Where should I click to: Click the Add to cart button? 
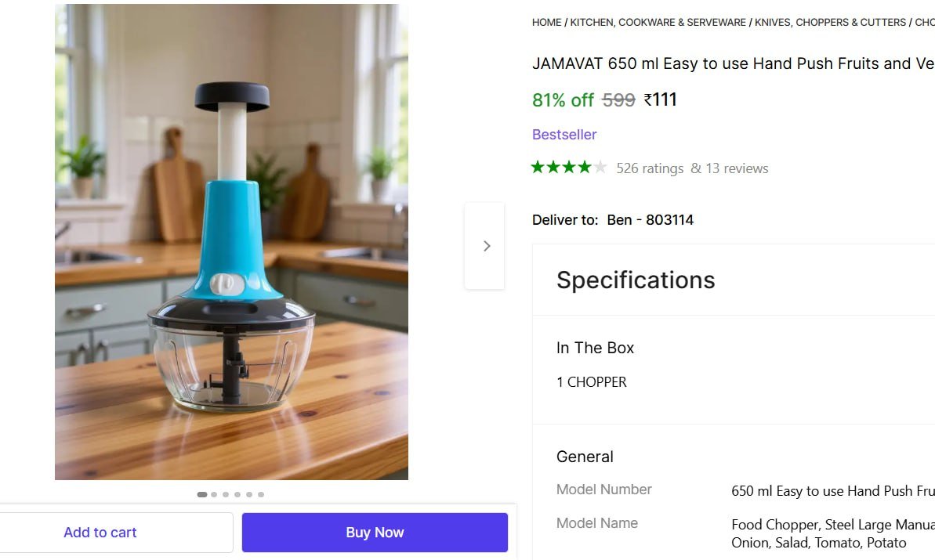100,532
